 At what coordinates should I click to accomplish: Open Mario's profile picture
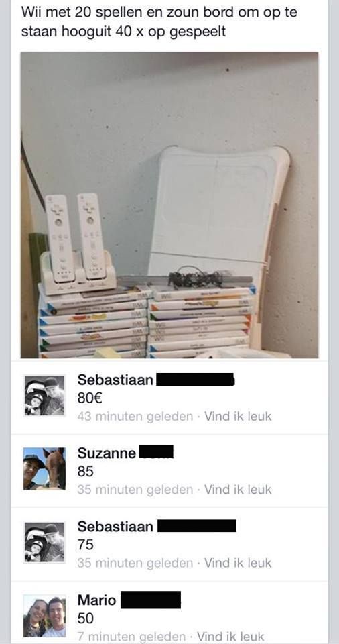pyautogui.click(x=45, y=616)
